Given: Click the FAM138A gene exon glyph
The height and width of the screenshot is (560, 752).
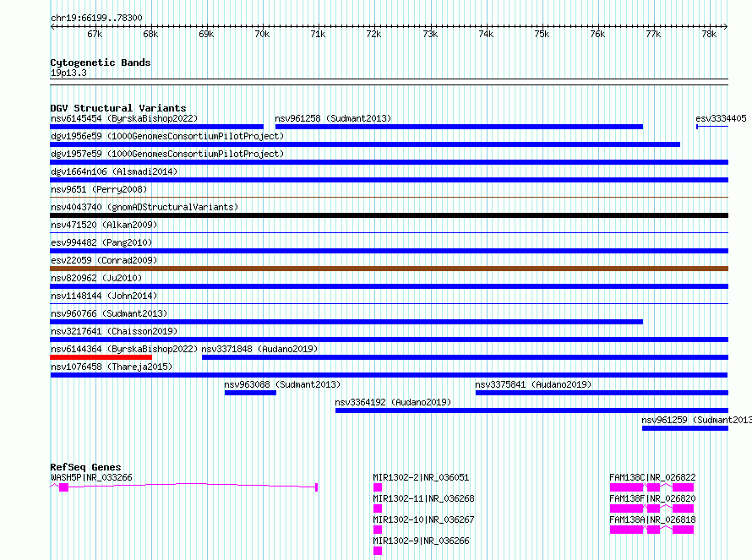Looking at the screenshot, I should (x=651, y=530).
